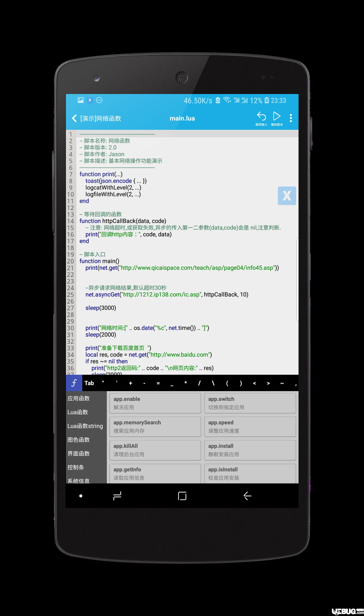The width and height of the screenshot is (364, 616).
Task: Insert left parenthesis from symbol bar
Action: coord(227,383)
